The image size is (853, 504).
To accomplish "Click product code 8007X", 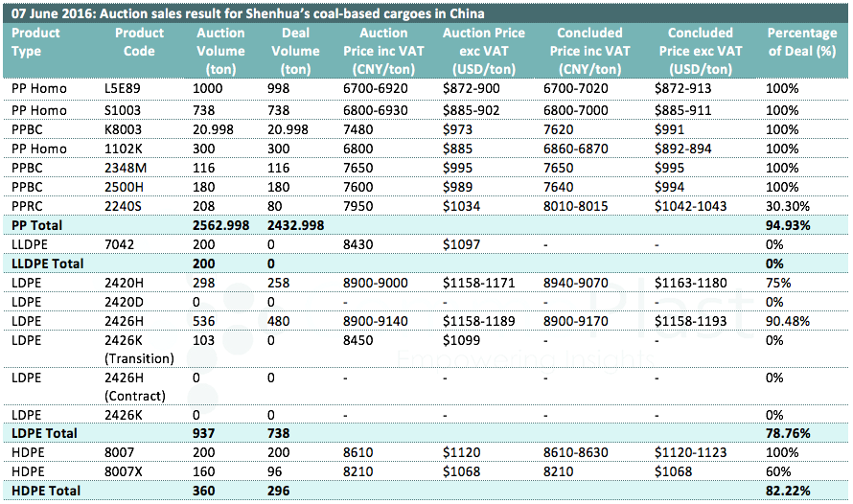I will (x=124, y=471).
